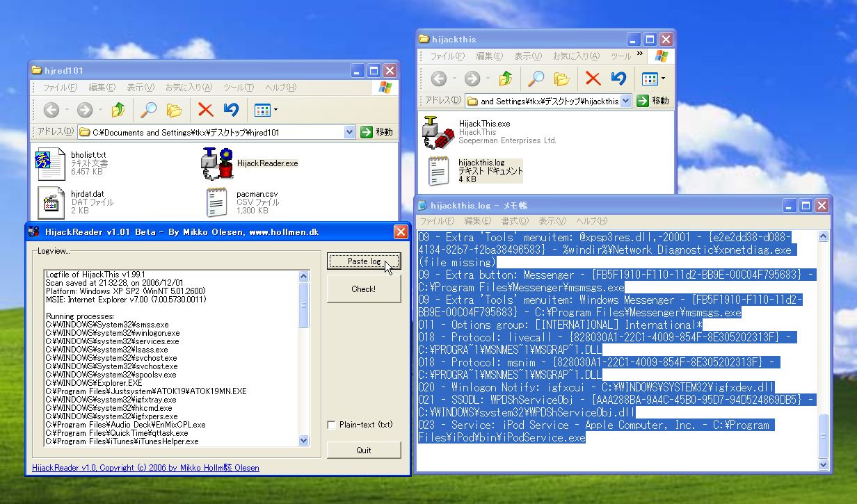Select hjrdat.dat file icon

[x=51, y=202]
